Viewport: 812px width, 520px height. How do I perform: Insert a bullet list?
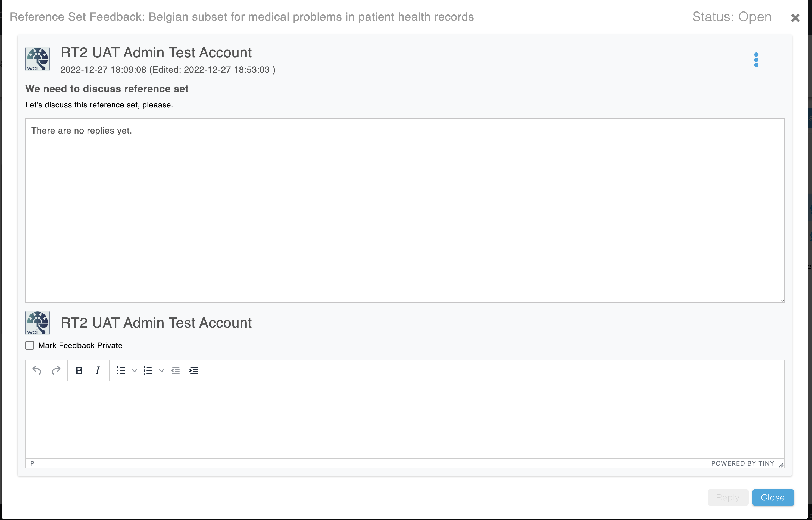[121, 370]
